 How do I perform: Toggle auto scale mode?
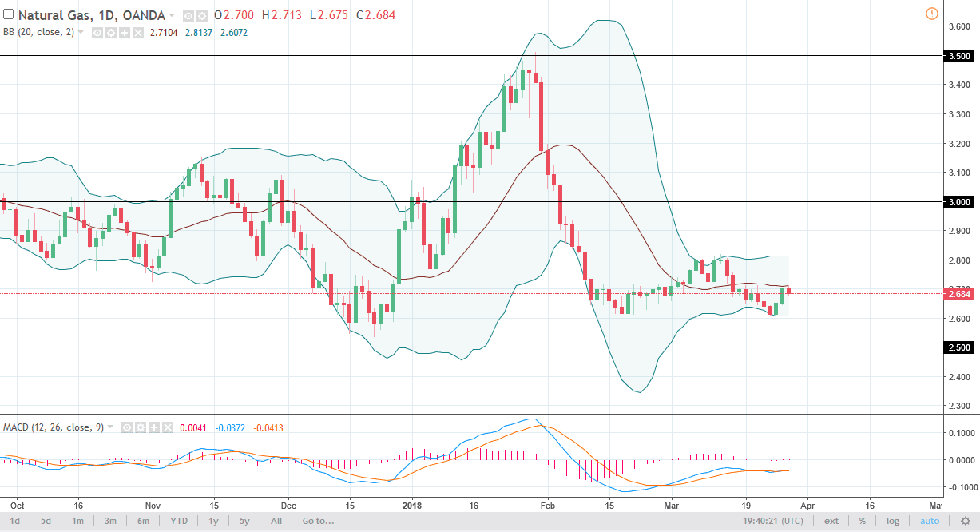pos(930,521)
